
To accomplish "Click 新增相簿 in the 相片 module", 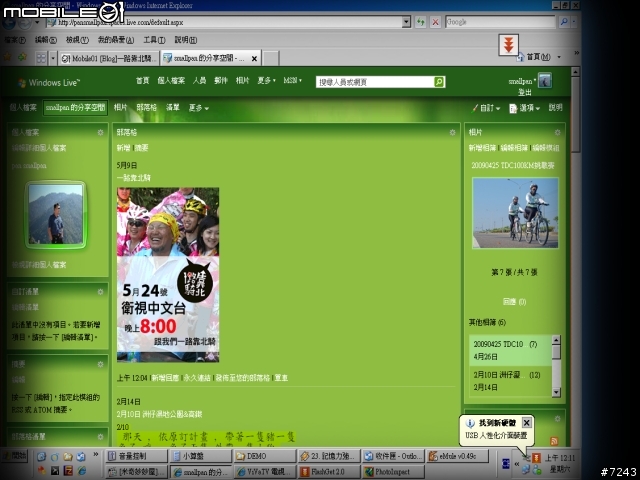I will 482,148.
